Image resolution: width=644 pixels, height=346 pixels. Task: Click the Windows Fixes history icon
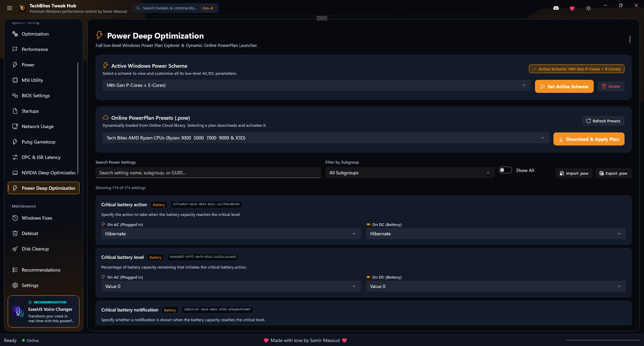(15, 218)
